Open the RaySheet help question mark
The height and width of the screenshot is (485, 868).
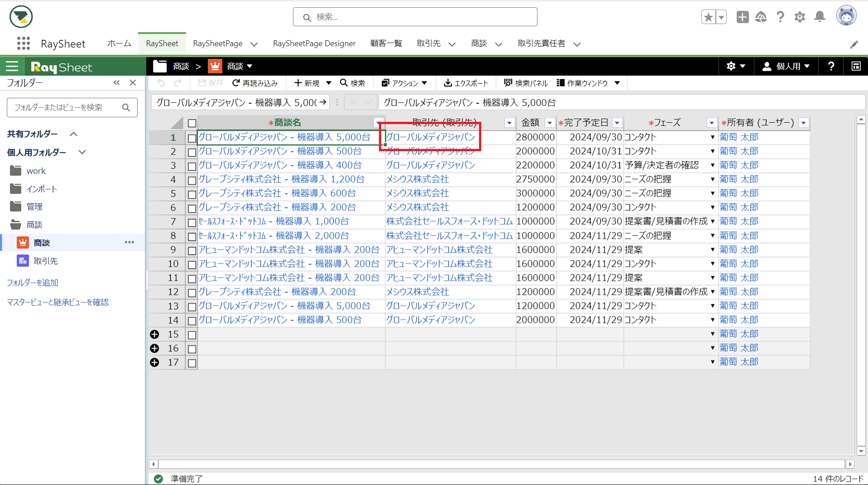click(x=831, y=66)
